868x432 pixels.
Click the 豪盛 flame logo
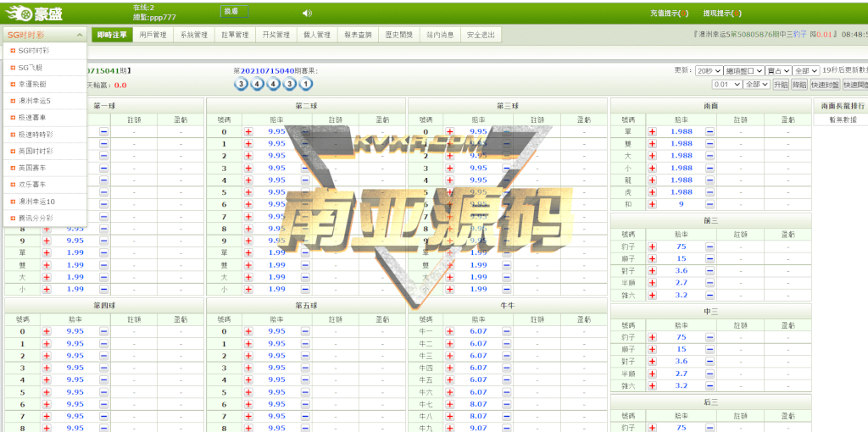33,14
